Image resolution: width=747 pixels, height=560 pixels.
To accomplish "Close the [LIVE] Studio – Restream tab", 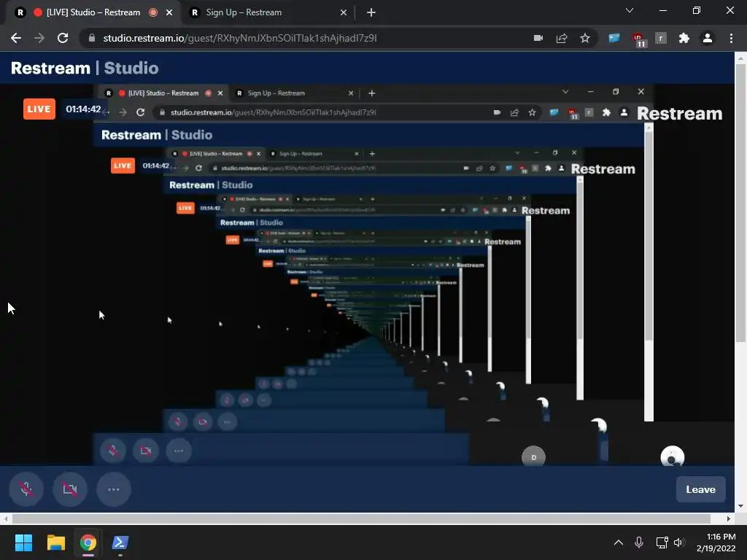I will [x=169, y=12].
